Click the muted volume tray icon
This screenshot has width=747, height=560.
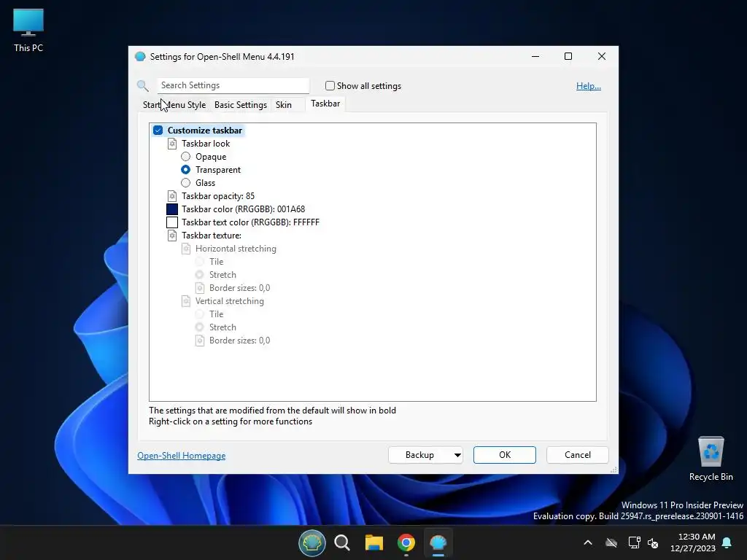coord(653,542)
